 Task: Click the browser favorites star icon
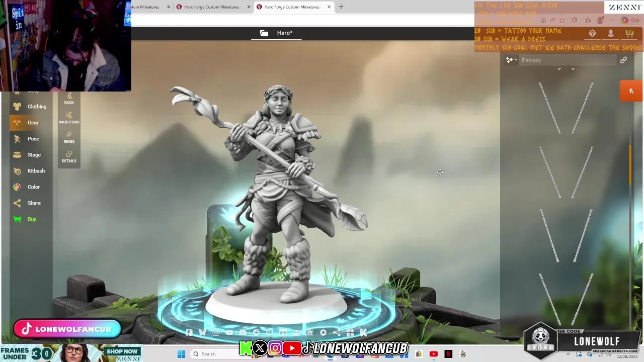click(x=562, y=20)
